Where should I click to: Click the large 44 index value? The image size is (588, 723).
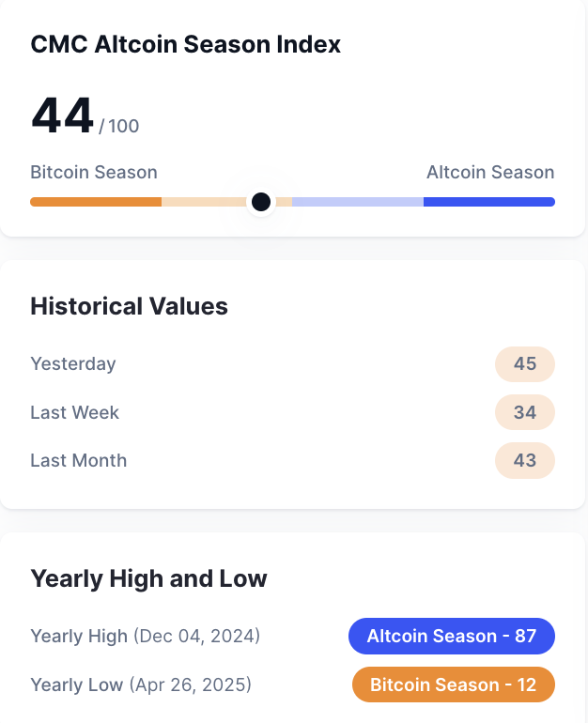62,115
